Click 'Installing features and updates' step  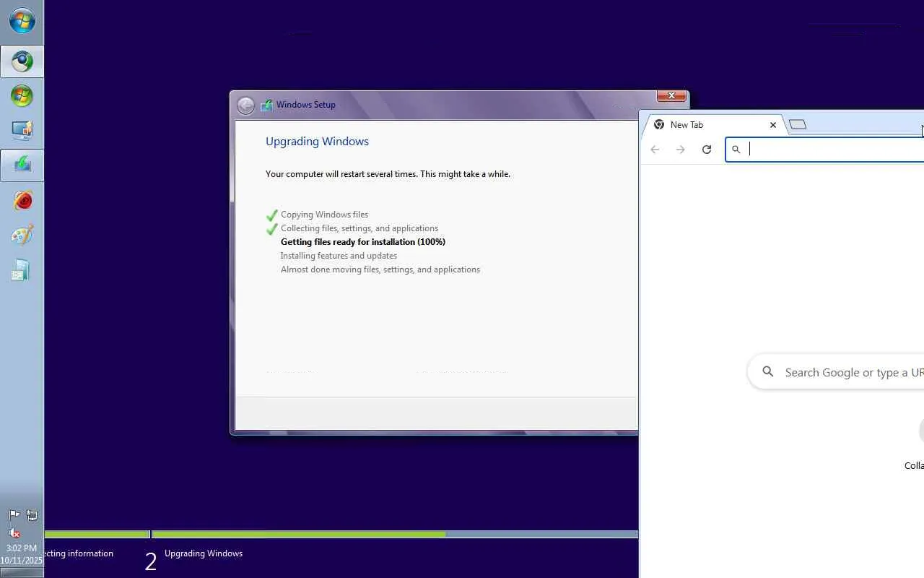pyautogui.click(x=339, y=256)
